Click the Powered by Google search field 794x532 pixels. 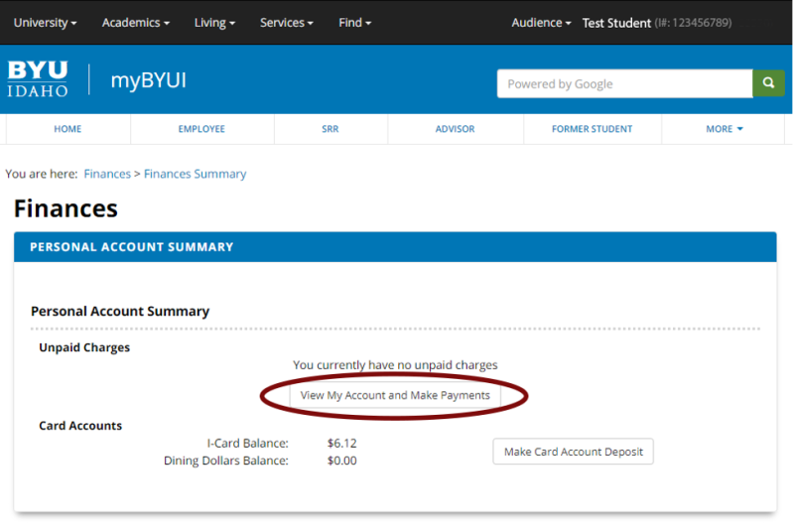point(624,83)
